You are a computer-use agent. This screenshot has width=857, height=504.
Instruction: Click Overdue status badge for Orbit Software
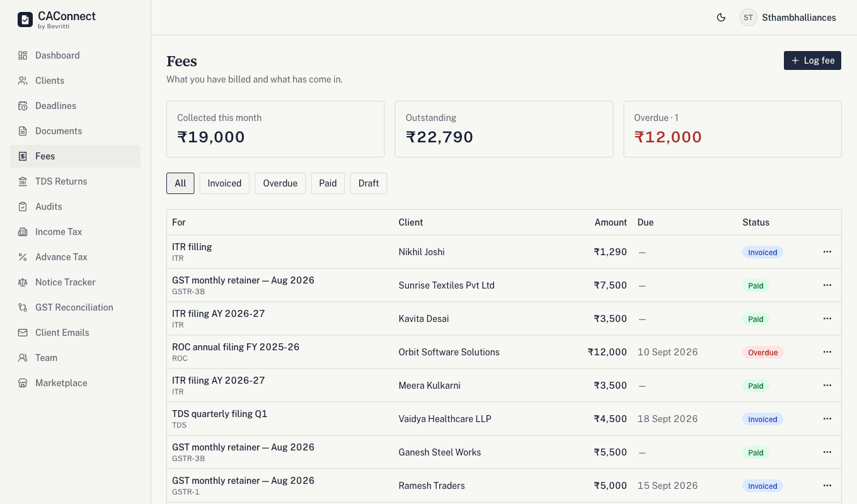point(762,352)
